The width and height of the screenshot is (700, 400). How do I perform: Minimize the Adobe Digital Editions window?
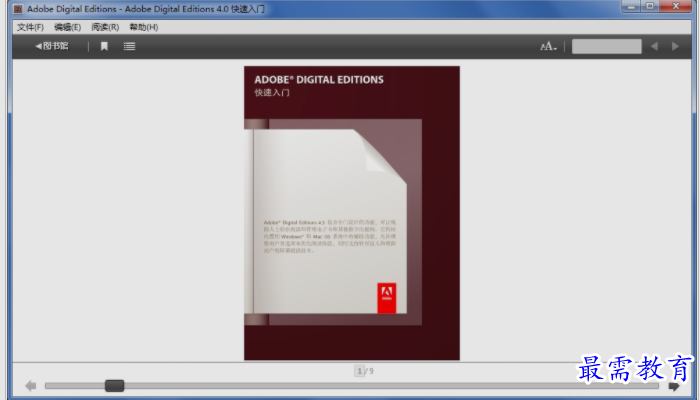631,6
